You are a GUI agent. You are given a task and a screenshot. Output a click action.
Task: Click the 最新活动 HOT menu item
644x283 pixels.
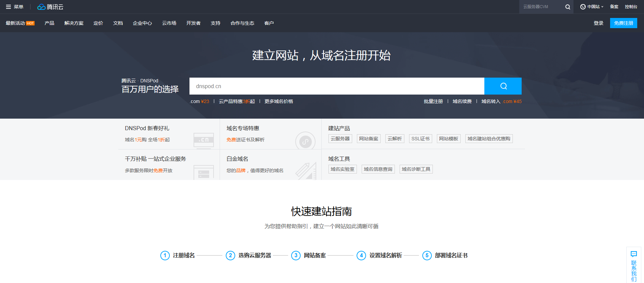[x=20, y=23]
